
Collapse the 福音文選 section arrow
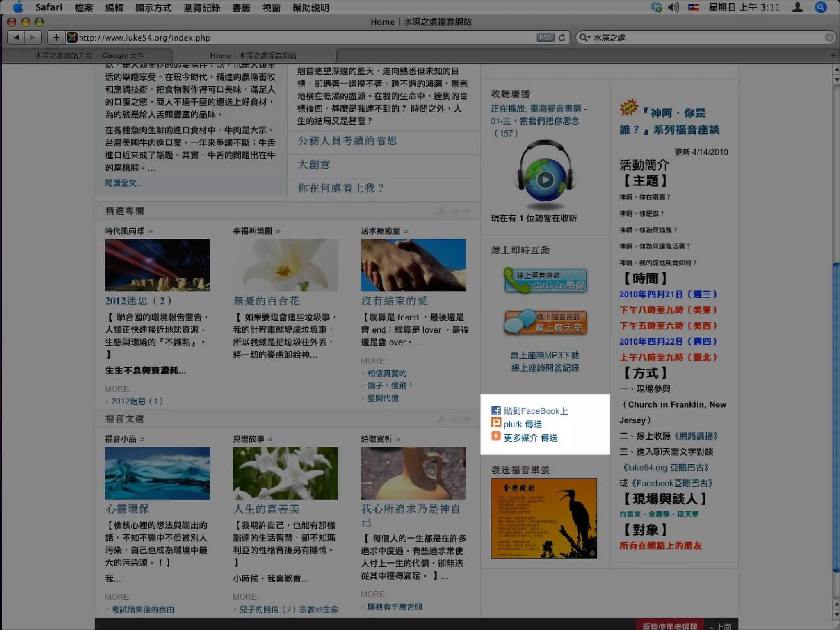point(467,419)
